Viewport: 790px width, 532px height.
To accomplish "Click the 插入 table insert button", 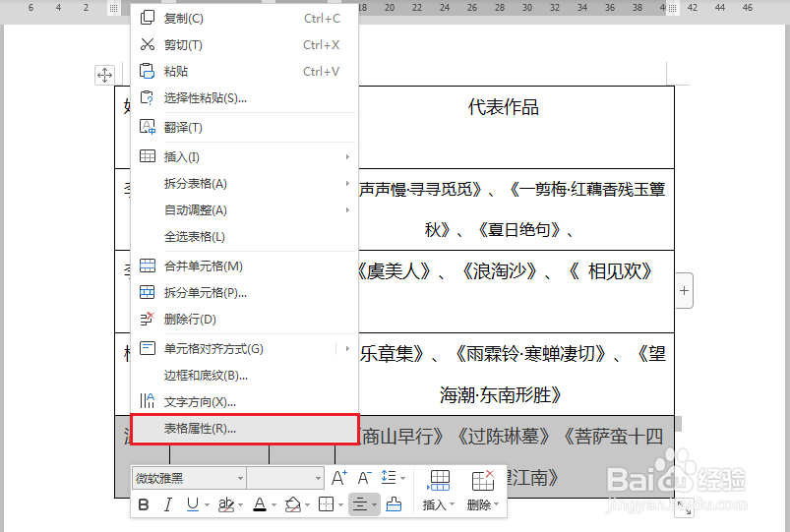I will tap(439, 491).
